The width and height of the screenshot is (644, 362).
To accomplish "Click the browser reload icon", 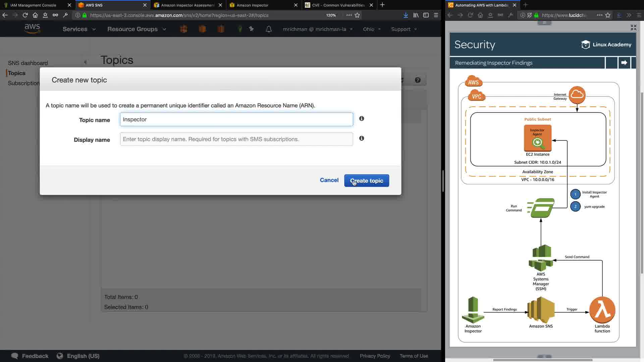I will click(x=25, y=15).
